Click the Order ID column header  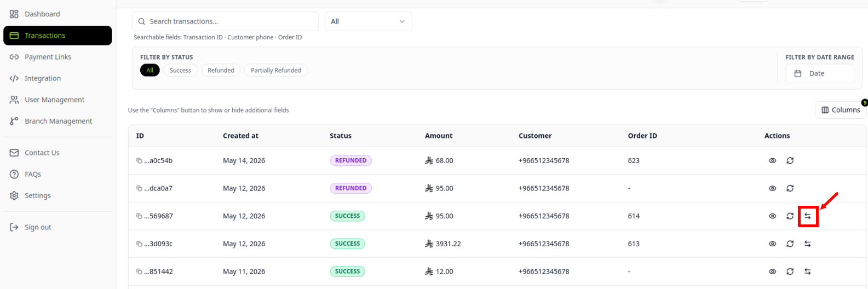642,136
